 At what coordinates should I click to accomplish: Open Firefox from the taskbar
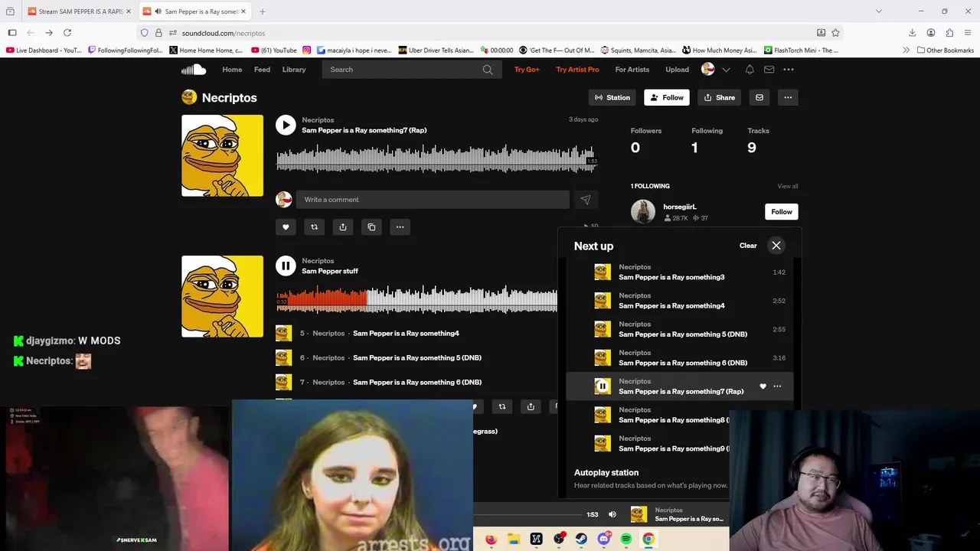point(491,539)
